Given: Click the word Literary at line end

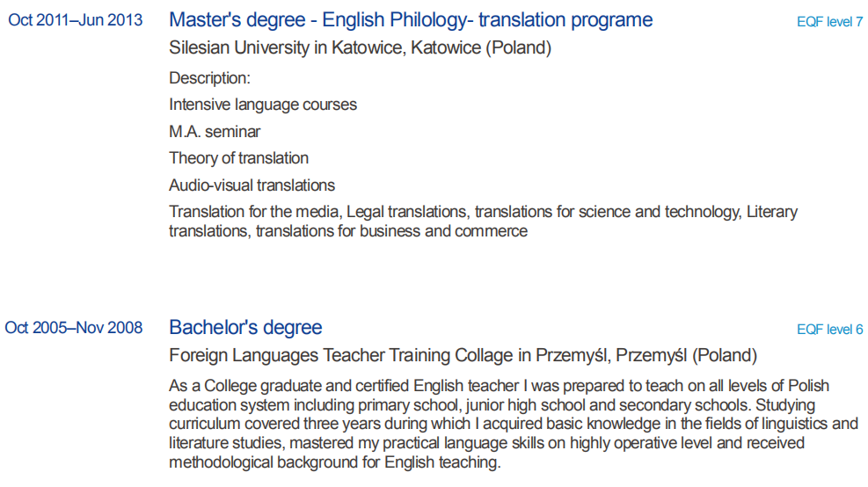Looking at the screenshot, I should (771, 212).
